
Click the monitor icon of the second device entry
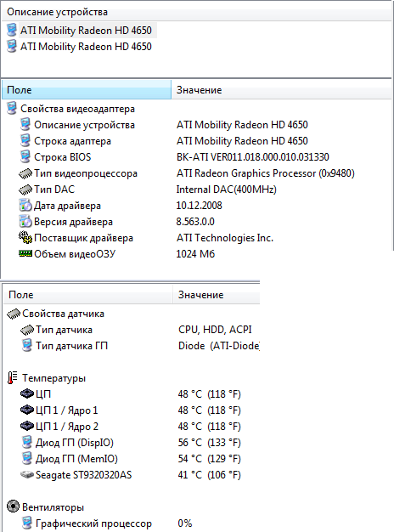tap(12, 46)
